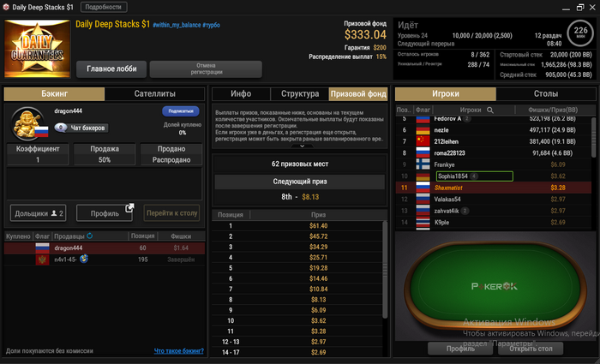Viewport: 600px width, 364px height.
Task: Switch to the Столы tab
Action: click(x=546, y=93)
